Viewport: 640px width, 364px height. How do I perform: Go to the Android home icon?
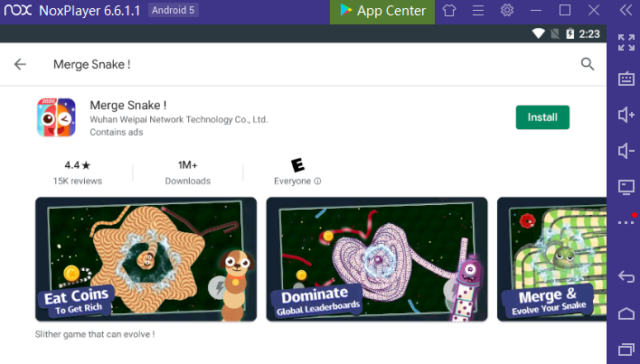[x=626, y=313]
